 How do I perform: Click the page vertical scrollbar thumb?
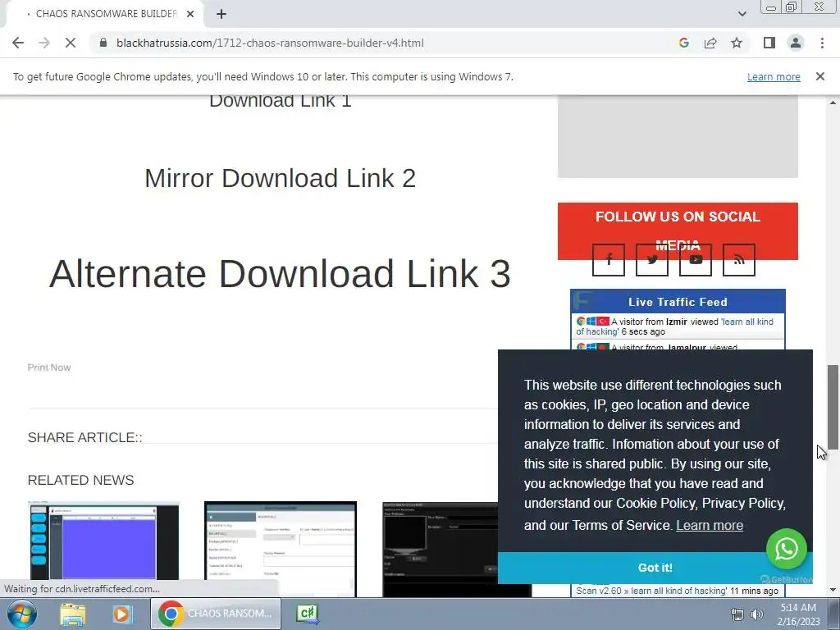pos(833,407)
